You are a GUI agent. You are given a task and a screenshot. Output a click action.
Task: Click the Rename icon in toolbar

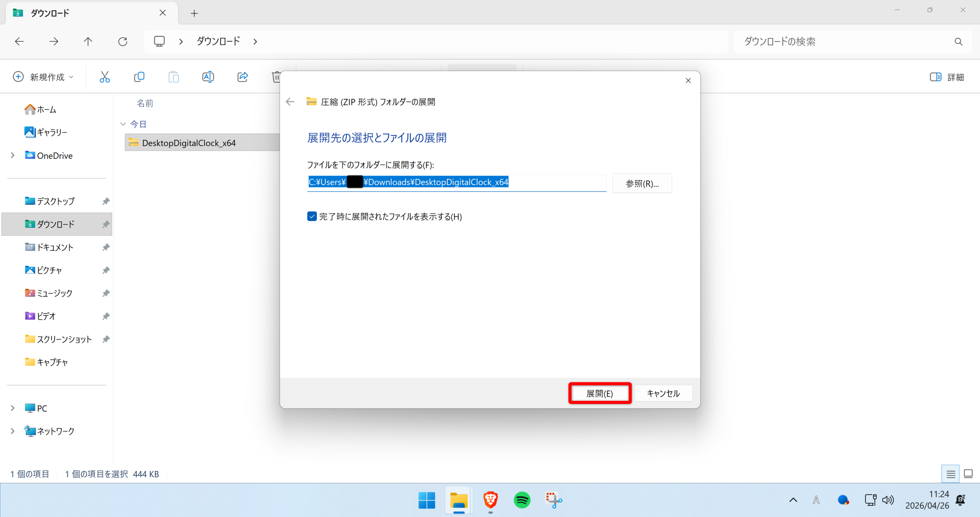[208, 77]
